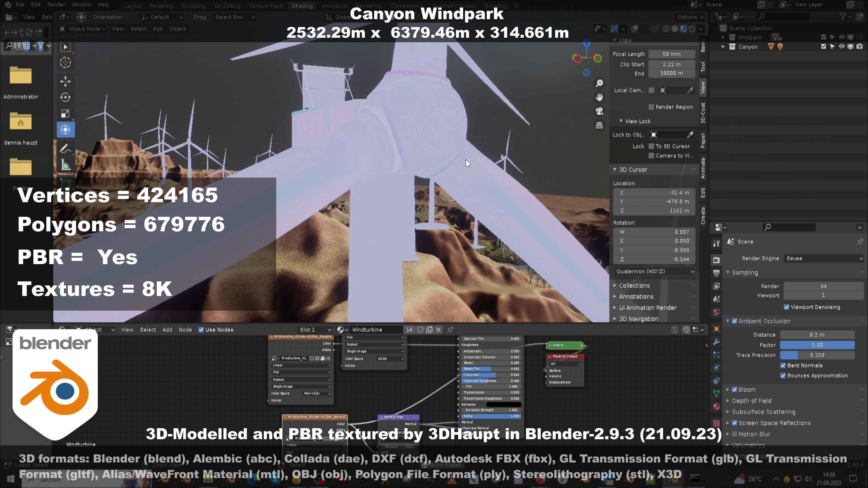The height and width of the screenshot is (488, 868).
Task: Toggle camera view with the camera icon
Action: click(x=599, y=111)
